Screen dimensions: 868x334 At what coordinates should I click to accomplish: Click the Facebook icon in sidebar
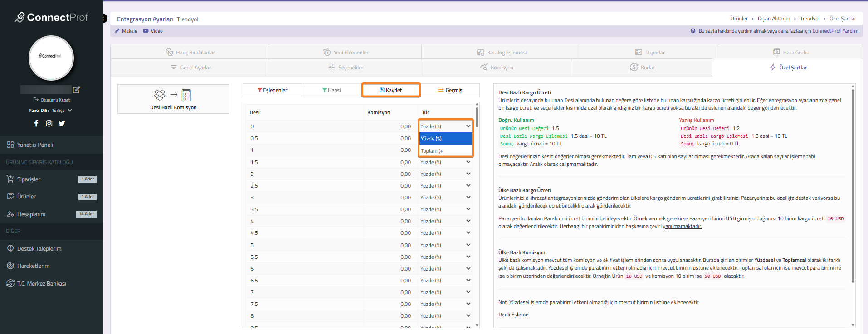tap(36, 123)
